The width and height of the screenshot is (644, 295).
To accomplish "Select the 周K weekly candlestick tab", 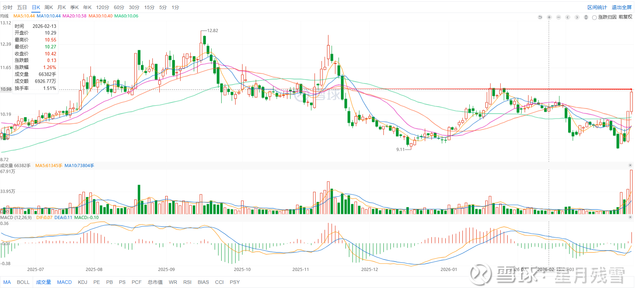I will [x=49, y=7].
